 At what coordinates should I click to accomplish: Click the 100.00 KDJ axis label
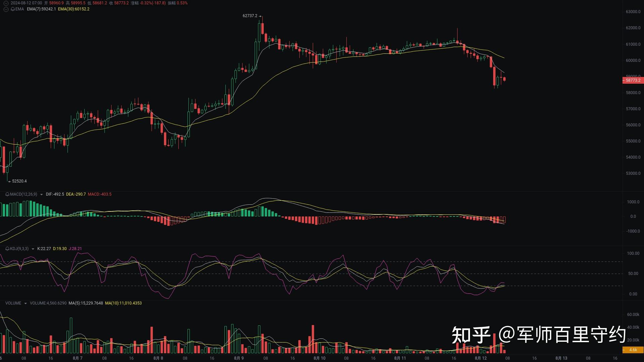(x=633, y=253)
